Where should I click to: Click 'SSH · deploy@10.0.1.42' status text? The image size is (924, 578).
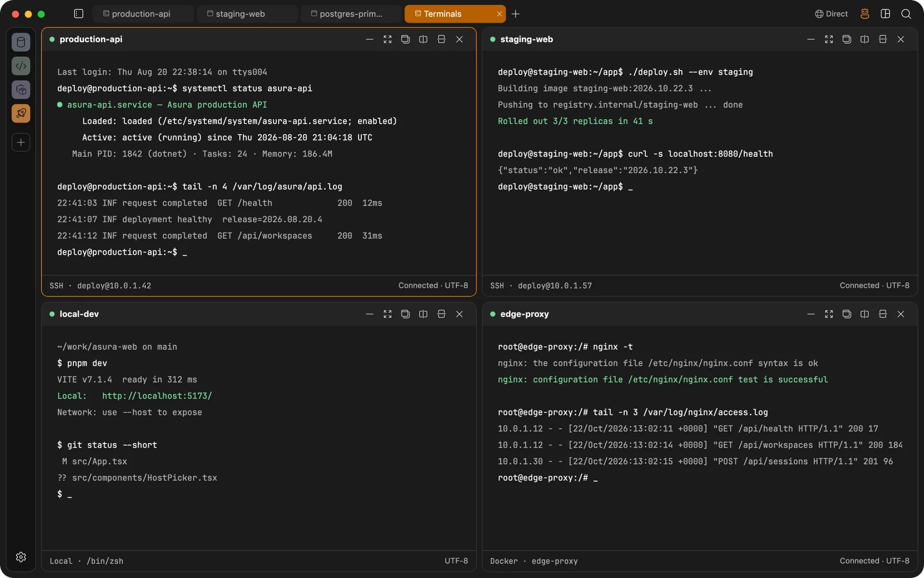pos(100,286)
